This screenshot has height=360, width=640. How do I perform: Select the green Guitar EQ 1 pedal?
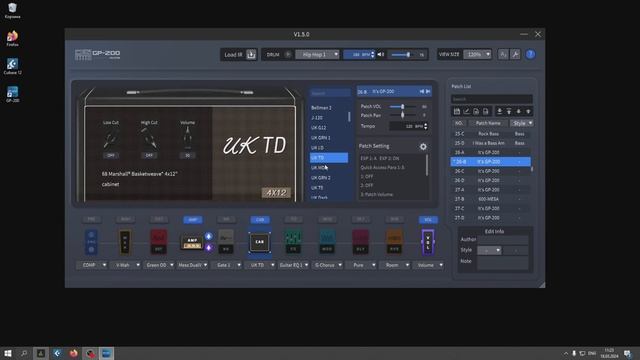coord(293,242)
